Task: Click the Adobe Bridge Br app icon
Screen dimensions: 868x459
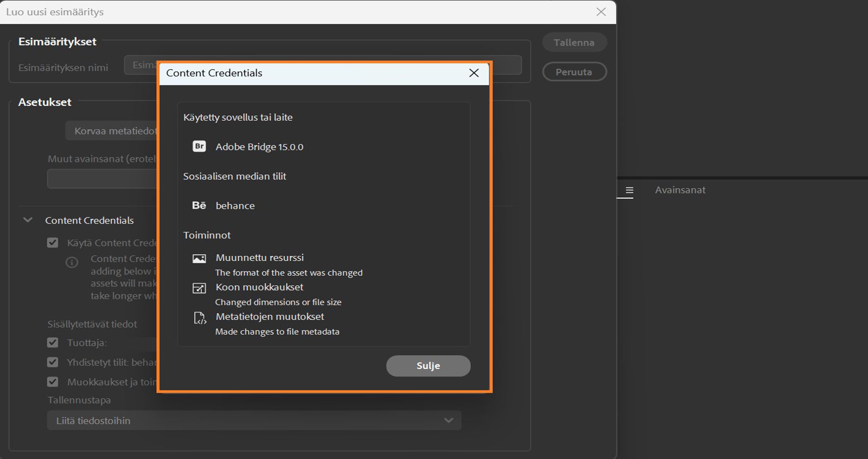Action: pyautogui.click(x=200, y=146)
